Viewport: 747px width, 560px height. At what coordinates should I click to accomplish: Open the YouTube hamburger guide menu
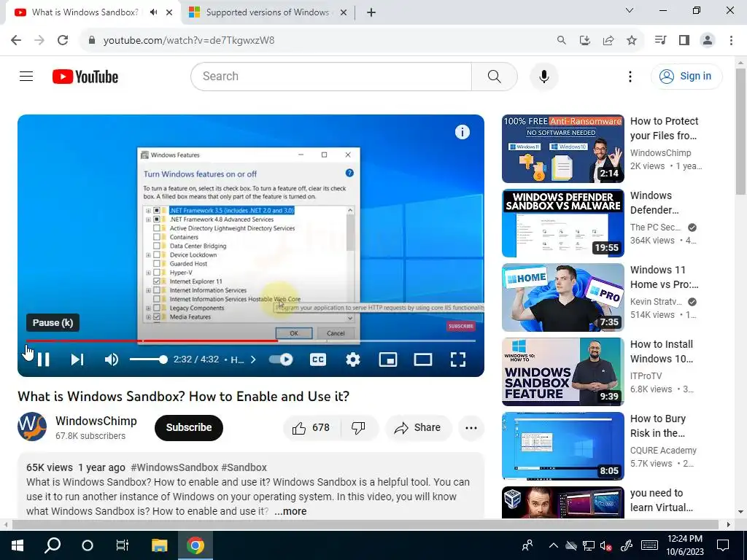coord(26,76)
